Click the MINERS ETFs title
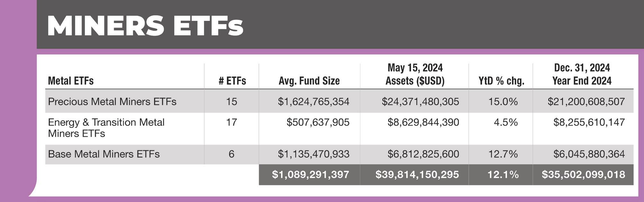Screen dimensions: 644x202 point(145,26)
